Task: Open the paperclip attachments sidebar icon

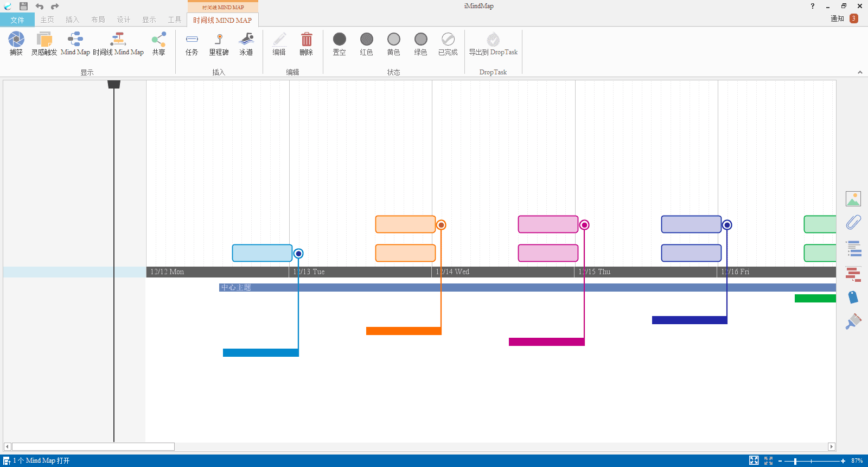Action: point(853,222)
